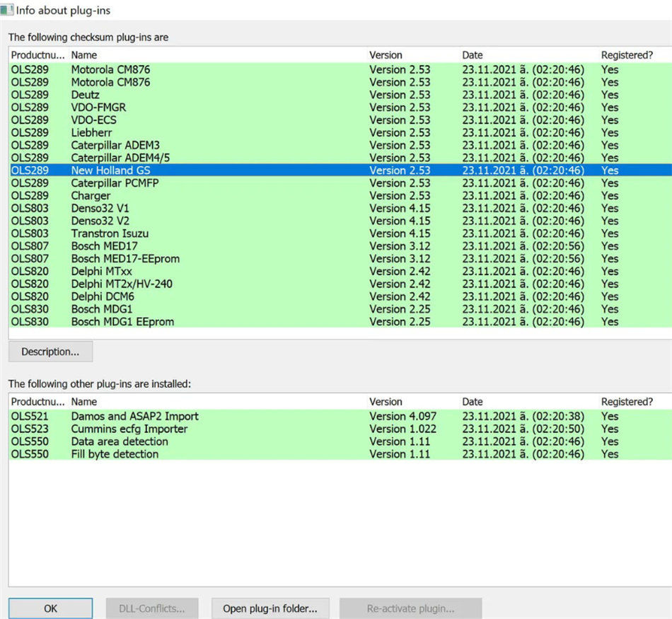Click the Description button

tap(50, 351)
